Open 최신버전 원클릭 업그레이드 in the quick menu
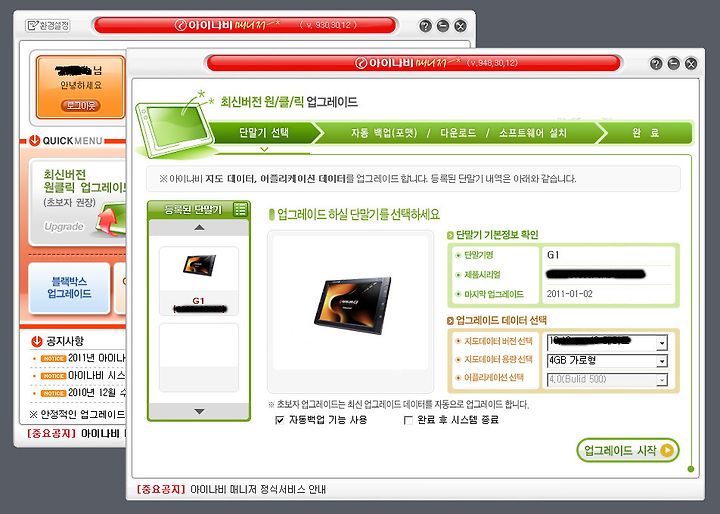This screenshot has width=720, height=514. coord(78,202)
